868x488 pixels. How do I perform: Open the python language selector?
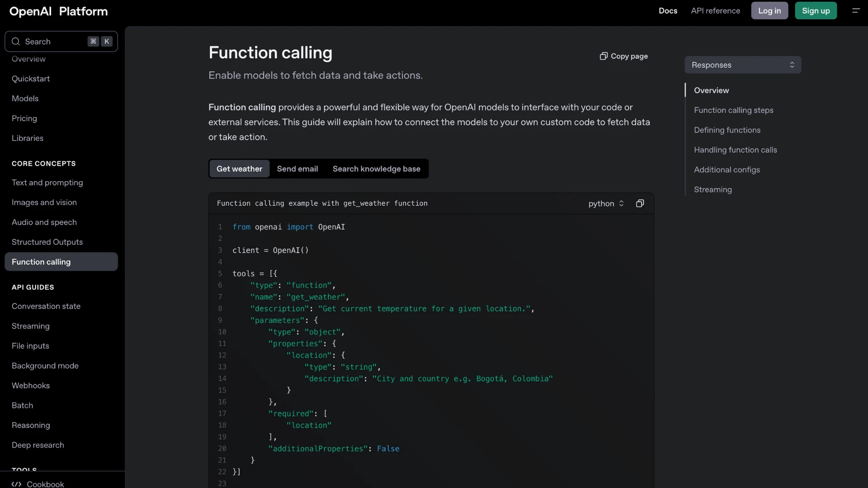click(x=606, y=203)
